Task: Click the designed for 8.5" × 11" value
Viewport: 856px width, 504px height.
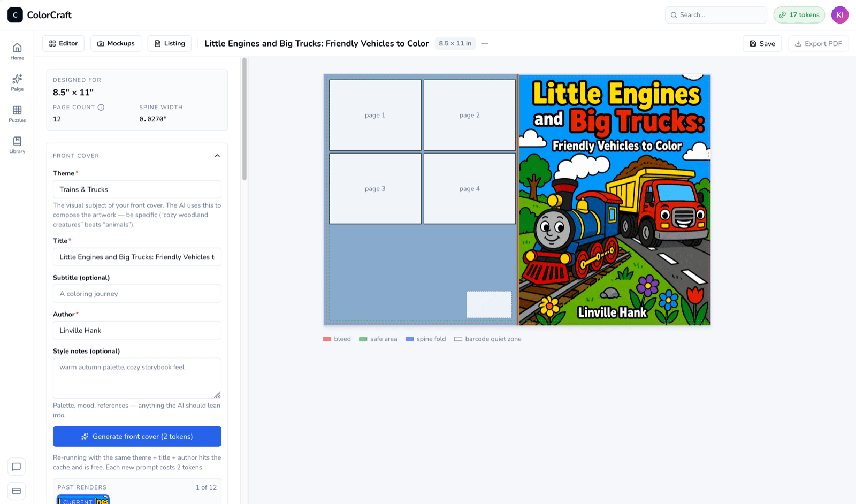Action: (73, 92)
